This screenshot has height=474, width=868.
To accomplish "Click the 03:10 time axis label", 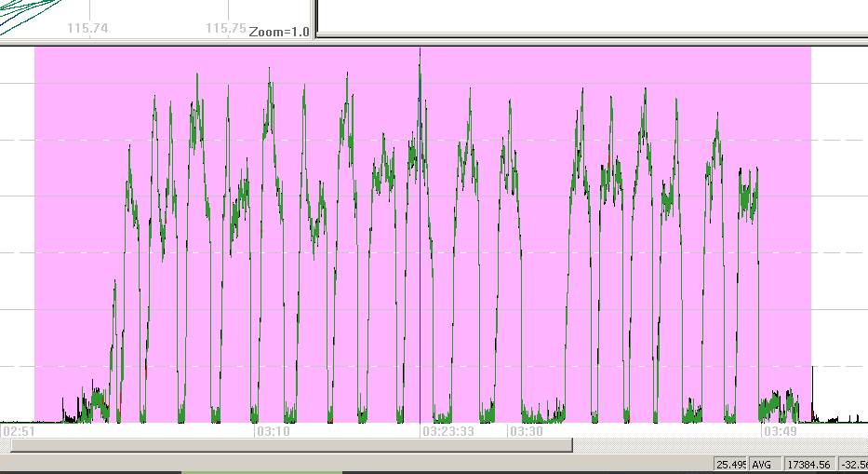I will click(273, 431).
